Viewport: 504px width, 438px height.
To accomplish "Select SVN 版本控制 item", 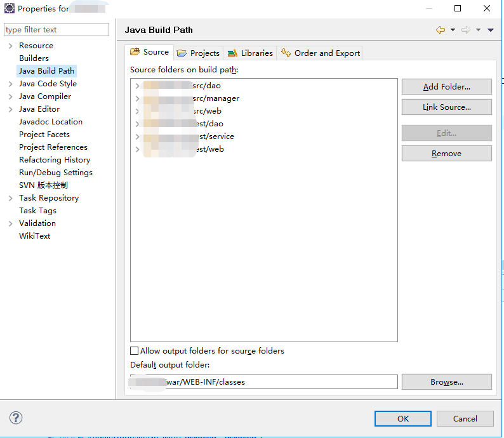I will [x=43, y=185].
